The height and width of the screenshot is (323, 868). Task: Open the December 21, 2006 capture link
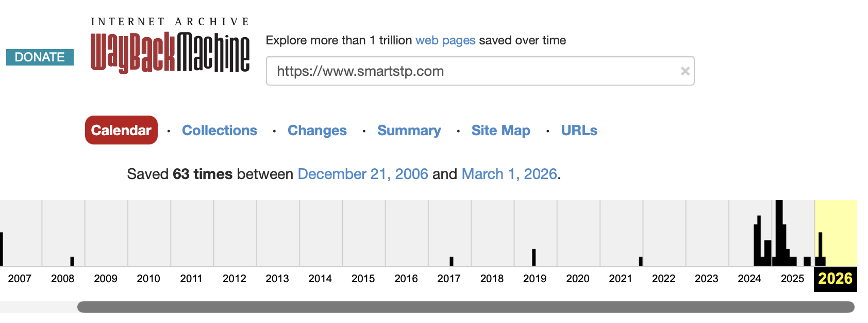click(x=363, y=174)
